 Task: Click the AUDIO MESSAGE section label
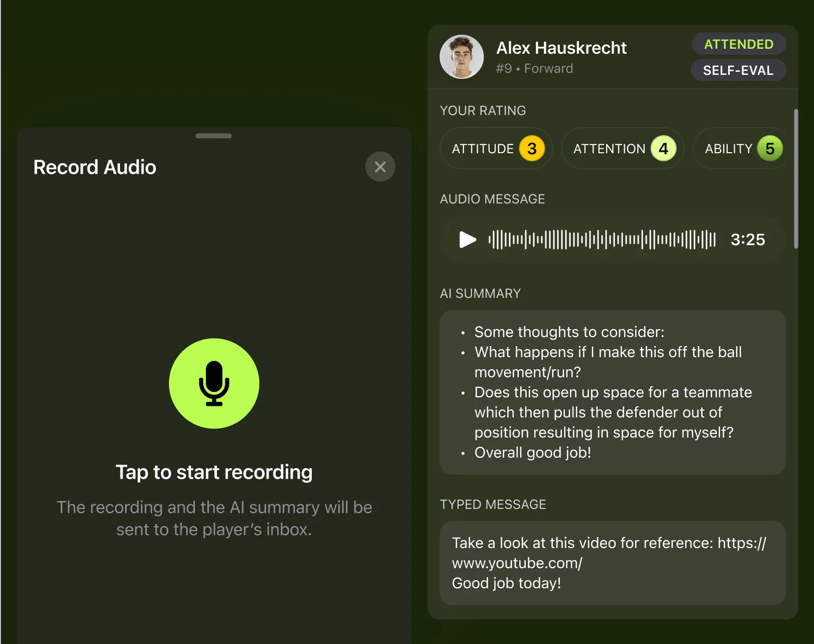pos(492,199)
